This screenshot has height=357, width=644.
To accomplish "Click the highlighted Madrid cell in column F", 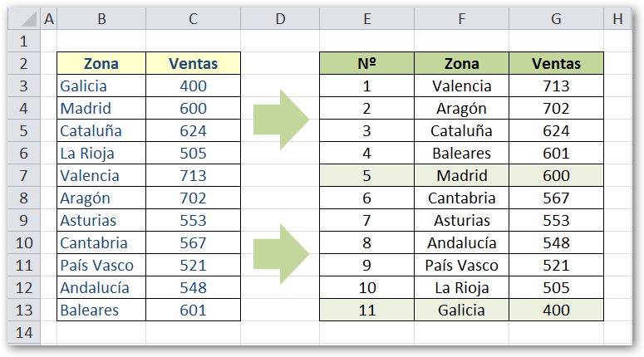I will pos(462,175).
